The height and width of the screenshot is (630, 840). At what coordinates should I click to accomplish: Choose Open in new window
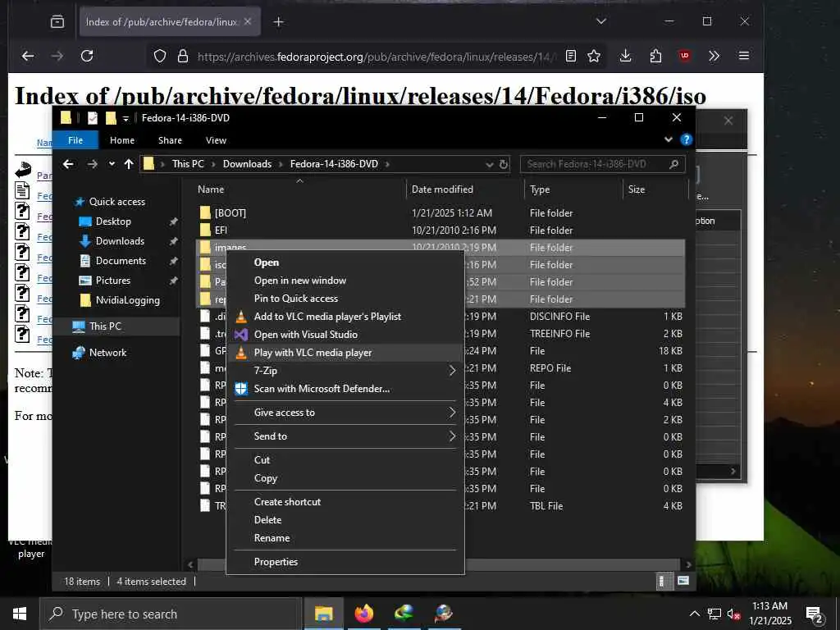(300, 281)
